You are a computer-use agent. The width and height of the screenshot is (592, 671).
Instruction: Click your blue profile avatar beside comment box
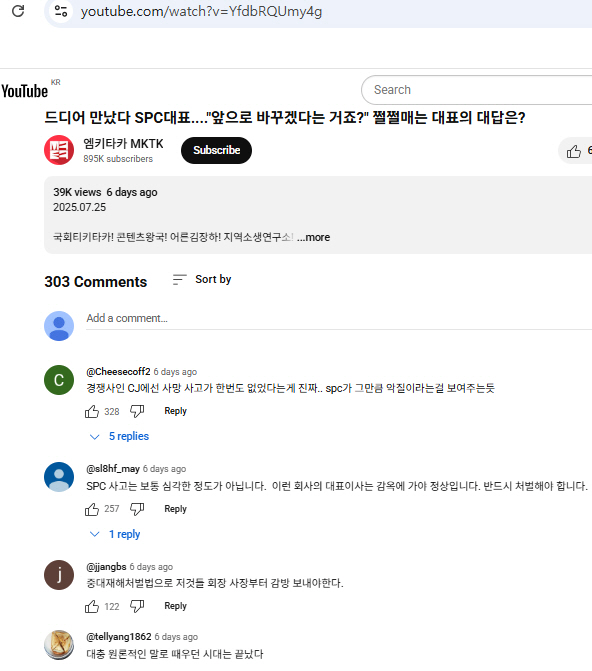(59, 326)
